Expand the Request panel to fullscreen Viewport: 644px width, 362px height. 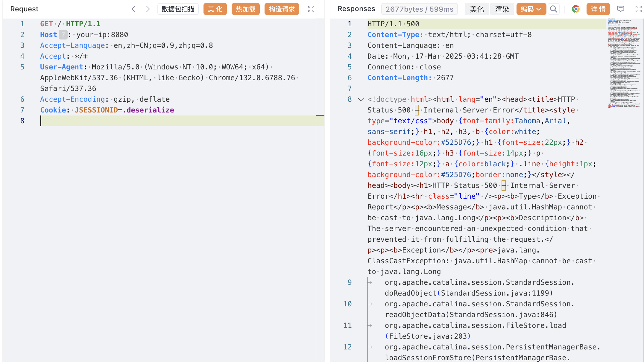click(x=311, y=9)
